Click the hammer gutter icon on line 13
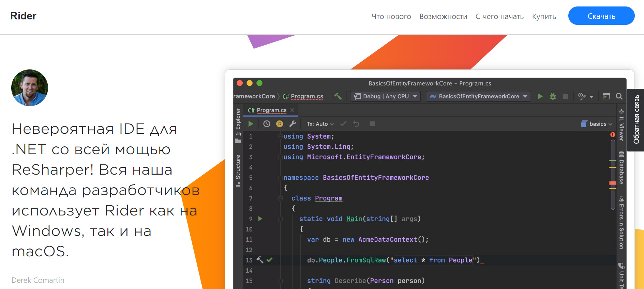Screen dimensions: 644x289 260,260
